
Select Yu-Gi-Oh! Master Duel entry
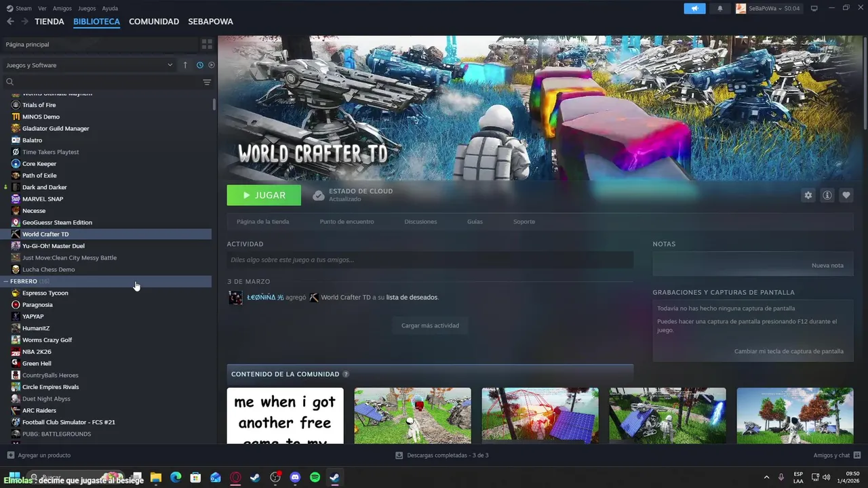tap(54, 246)
